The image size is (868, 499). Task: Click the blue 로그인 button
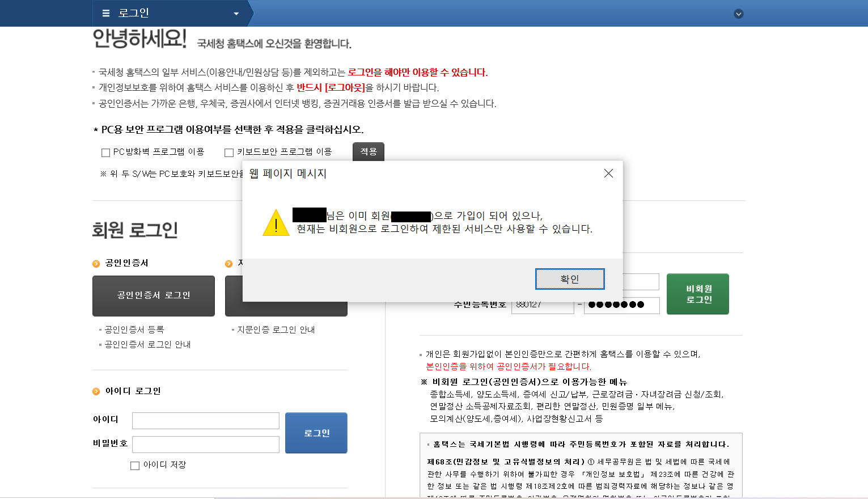click(316, 433)
